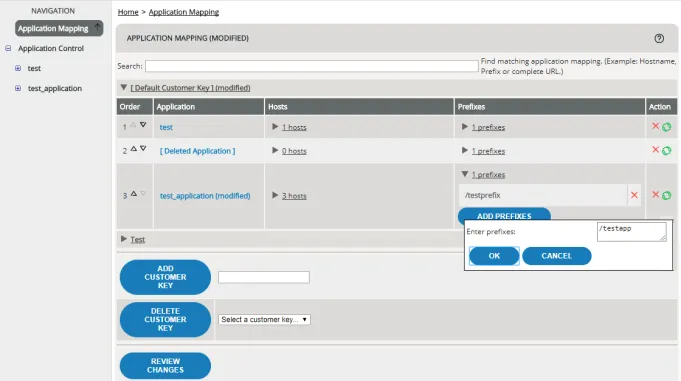Expand 3 hosts for test_application (modified)

[275, 195]
